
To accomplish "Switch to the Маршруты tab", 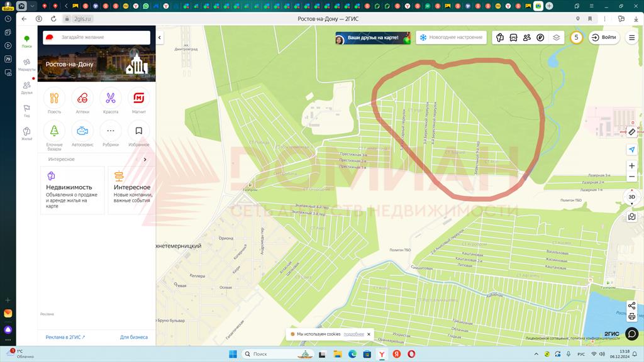I will (x=26, y=65).
